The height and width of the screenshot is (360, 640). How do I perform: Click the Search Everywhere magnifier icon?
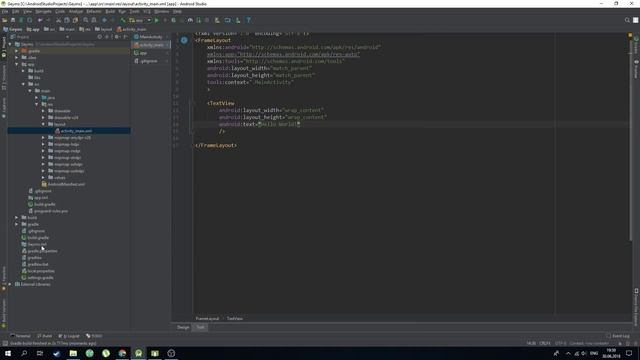point(627,20)
